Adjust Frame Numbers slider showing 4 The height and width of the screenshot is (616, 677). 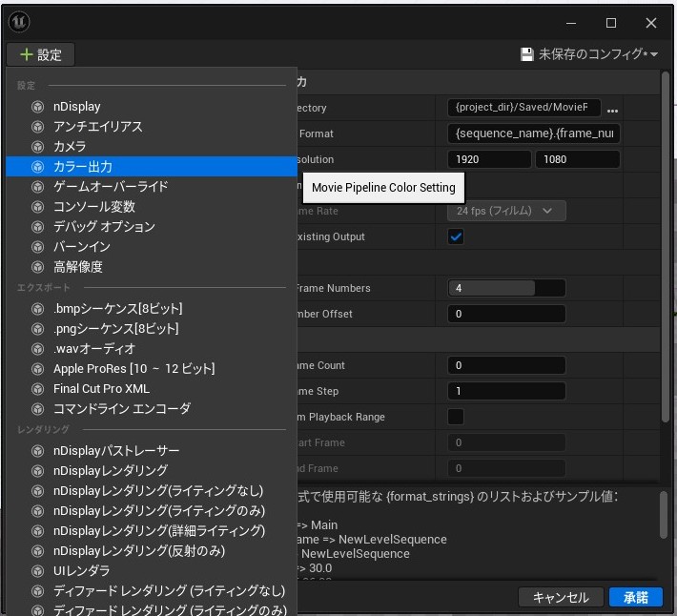pyautogui.click(x=506, y=288)
